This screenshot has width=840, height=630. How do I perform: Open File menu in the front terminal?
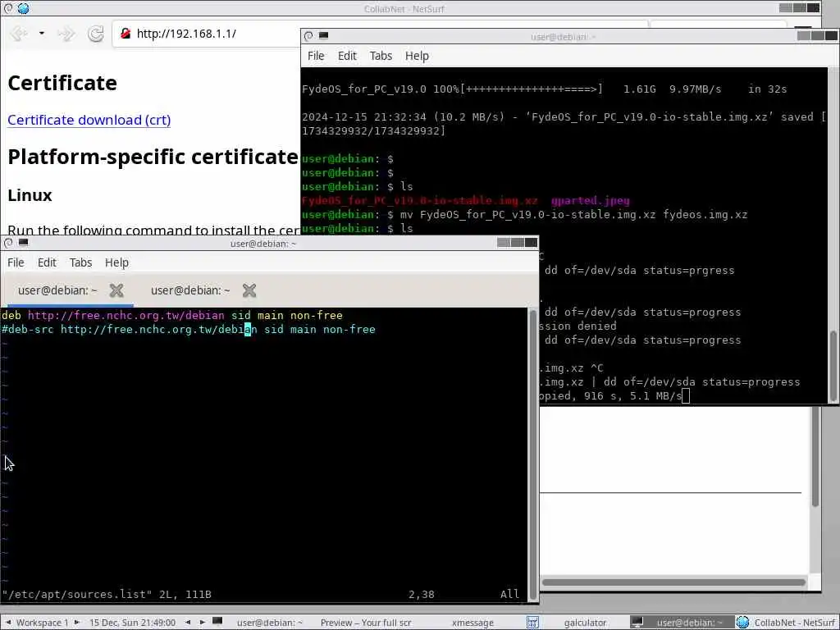[16, 262]
